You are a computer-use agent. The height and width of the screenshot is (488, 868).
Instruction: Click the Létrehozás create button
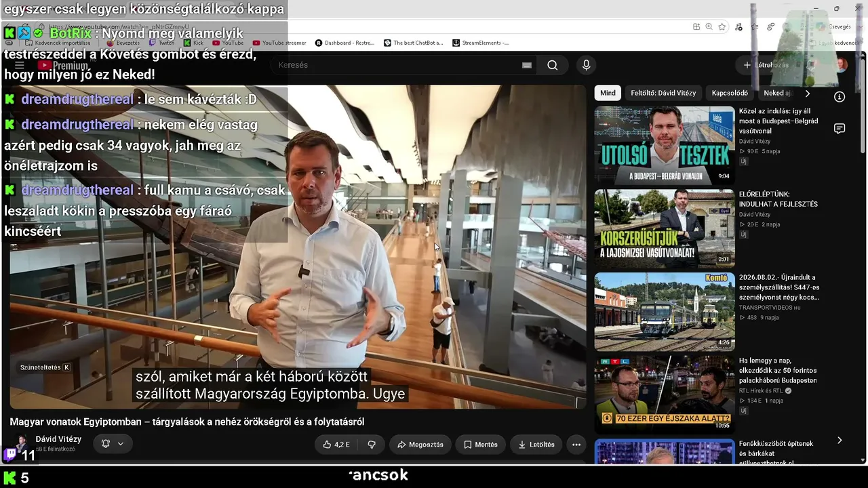tap(766, 65)
